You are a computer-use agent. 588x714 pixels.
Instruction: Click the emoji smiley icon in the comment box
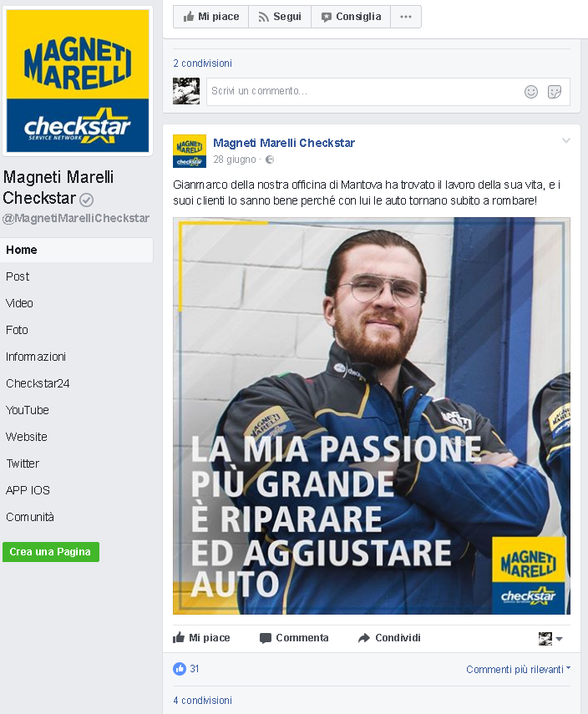[x=531, y=92]
